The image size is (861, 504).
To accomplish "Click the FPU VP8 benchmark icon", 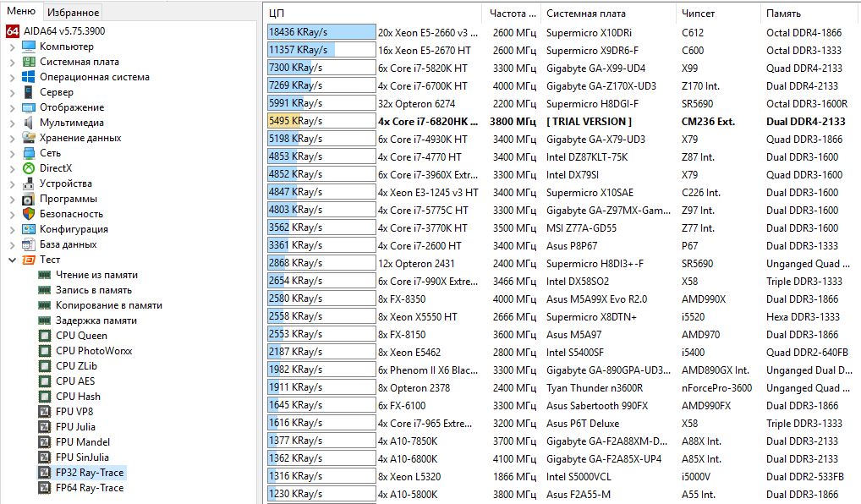I will [45, 411].
